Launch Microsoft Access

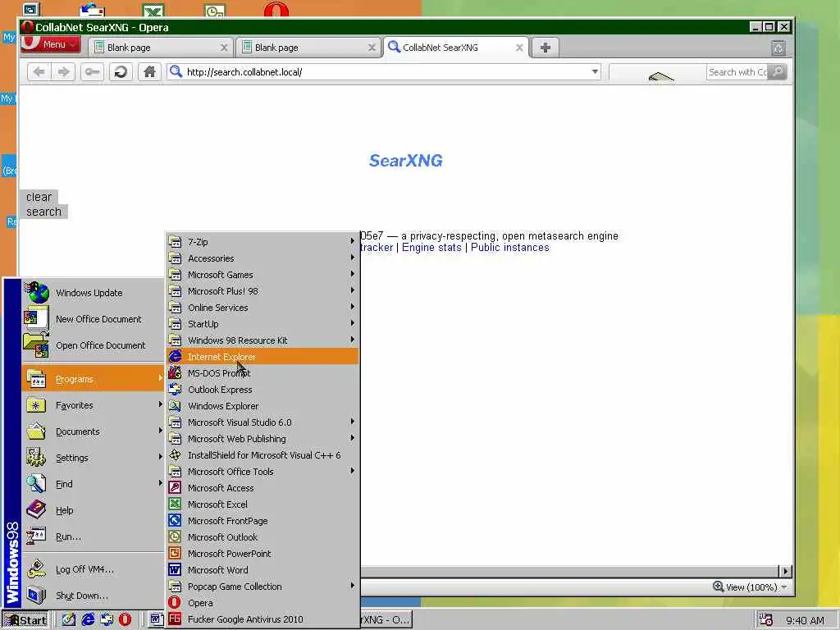tap(262, 488)
